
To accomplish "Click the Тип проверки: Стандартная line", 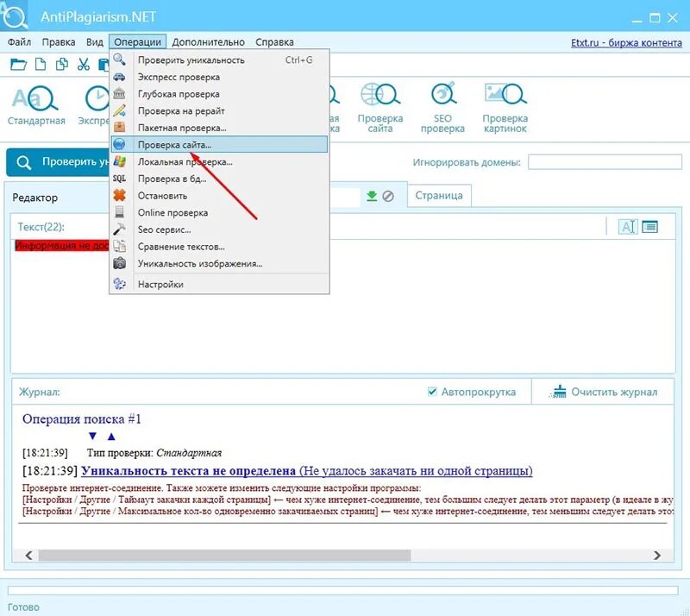I will (154, 453).
